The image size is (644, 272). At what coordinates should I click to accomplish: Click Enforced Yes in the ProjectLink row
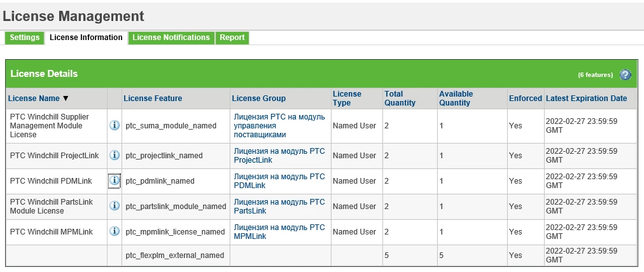(x=515, y=156)
